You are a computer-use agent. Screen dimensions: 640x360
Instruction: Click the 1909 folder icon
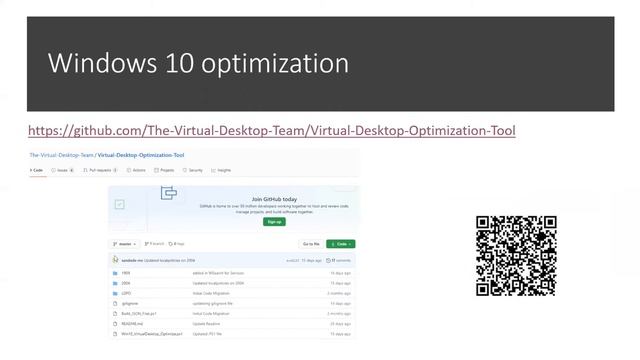coord(115,273)
